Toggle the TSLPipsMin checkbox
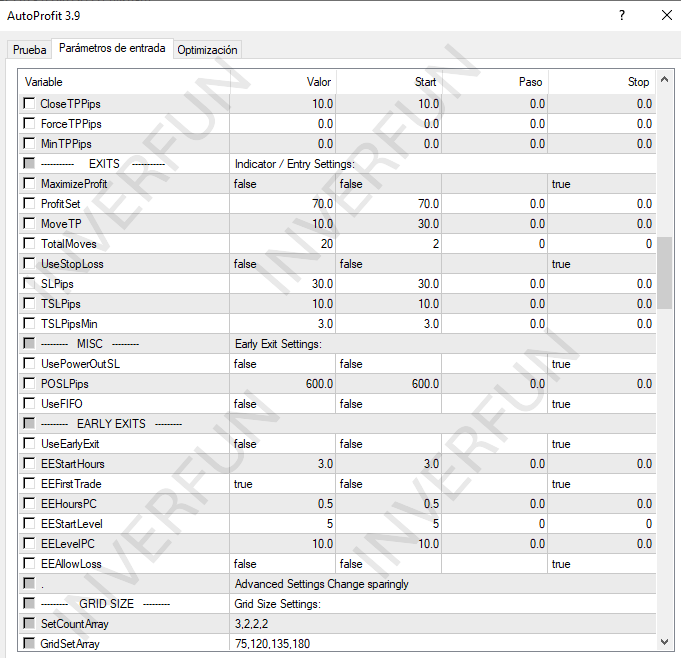 (29, 323)
